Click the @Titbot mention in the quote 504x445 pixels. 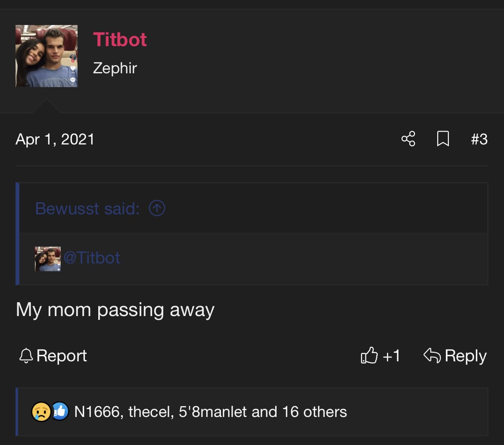pos(92,258)
